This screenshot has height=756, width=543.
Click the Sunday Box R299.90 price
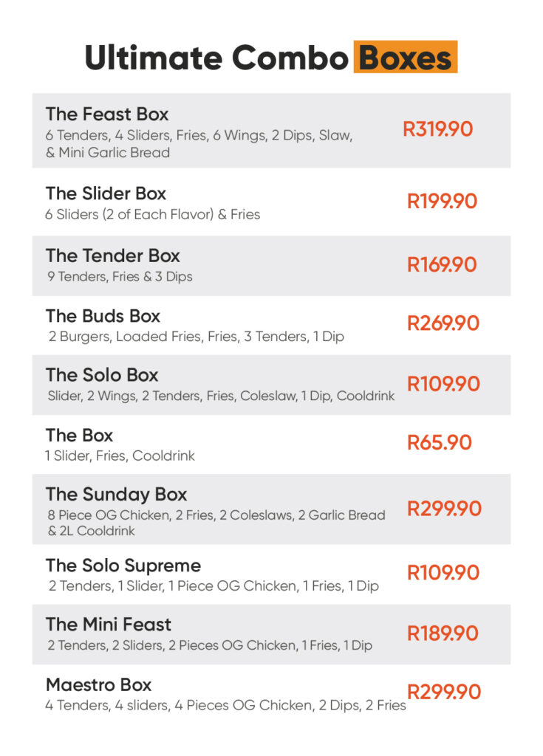pos(444,509)
